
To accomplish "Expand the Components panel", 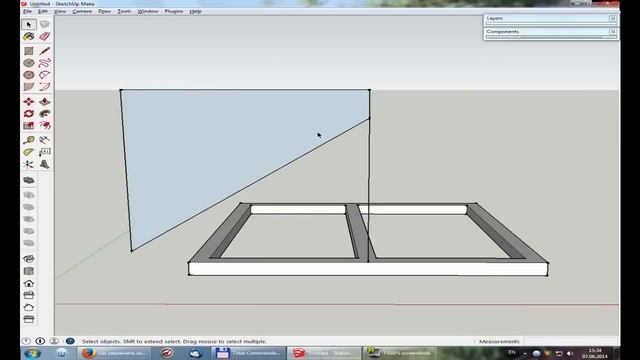I will [x=612, y=31].
